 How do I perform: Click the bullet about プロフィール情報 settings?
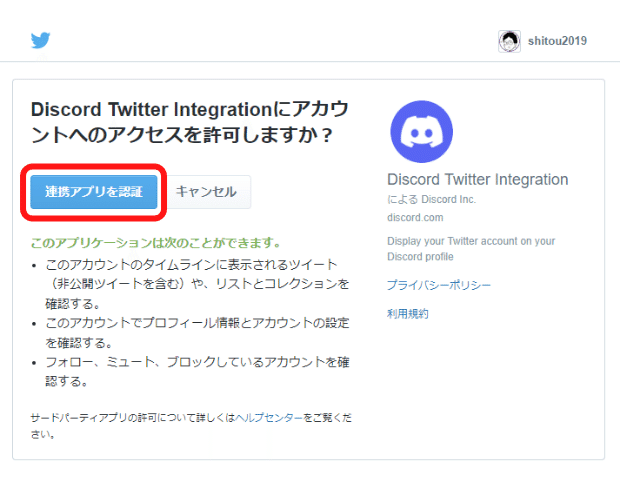[197, 333]
